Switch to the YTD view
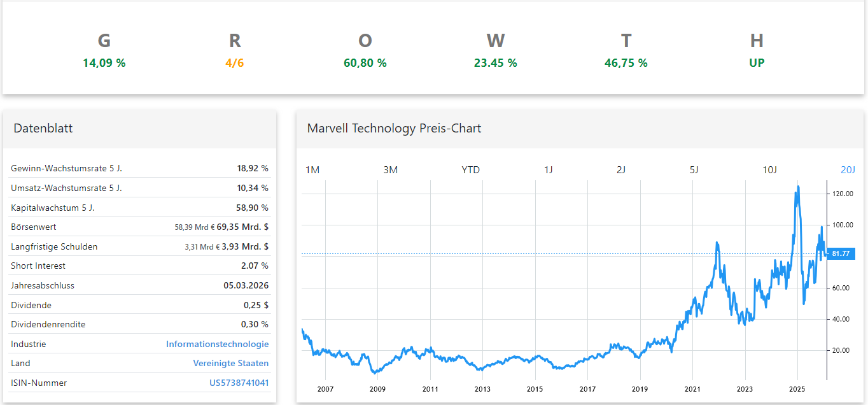The width and height of the screenshot is (868, 405). [470, 169]
